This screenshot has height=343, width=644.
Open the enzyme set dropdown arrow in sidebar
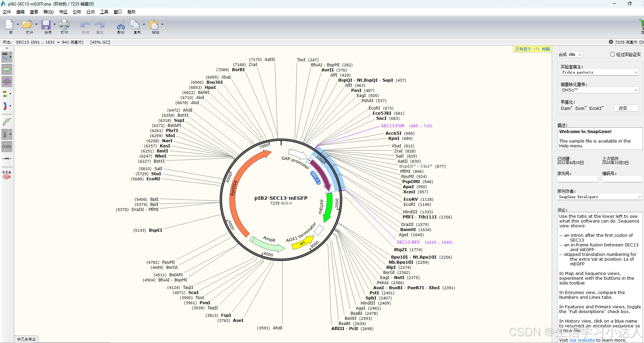[11, 57]
